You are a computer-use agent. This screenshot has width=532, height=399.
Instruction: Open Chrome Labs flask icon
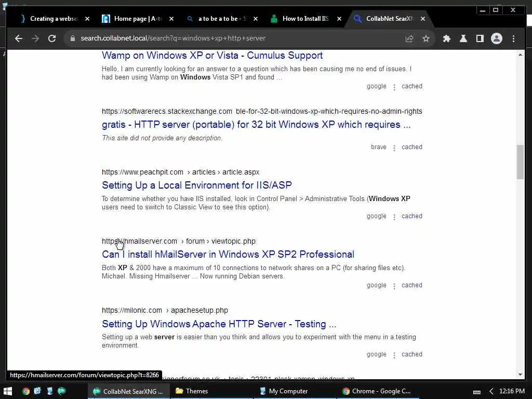[x=463, y=38]
